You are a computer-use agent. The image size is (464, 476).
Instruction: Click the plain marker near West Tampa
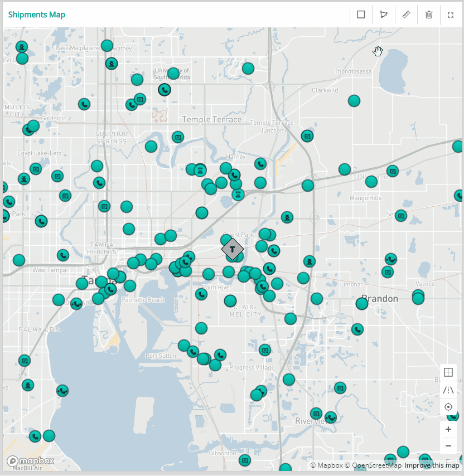tap(19, 260)
